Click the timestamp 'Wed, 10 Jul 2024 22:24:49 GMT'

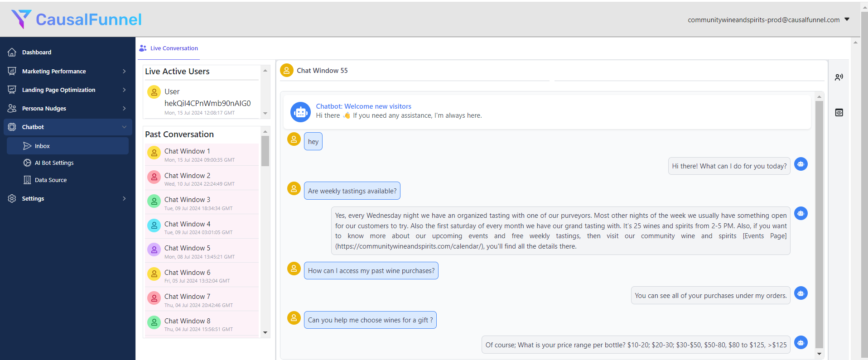199,184
